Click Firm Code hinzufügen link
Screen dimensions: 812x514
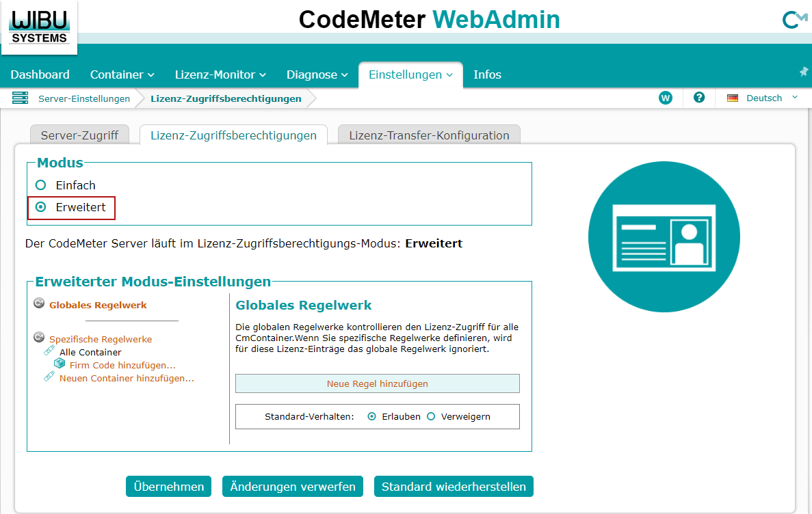pos(122,365)
